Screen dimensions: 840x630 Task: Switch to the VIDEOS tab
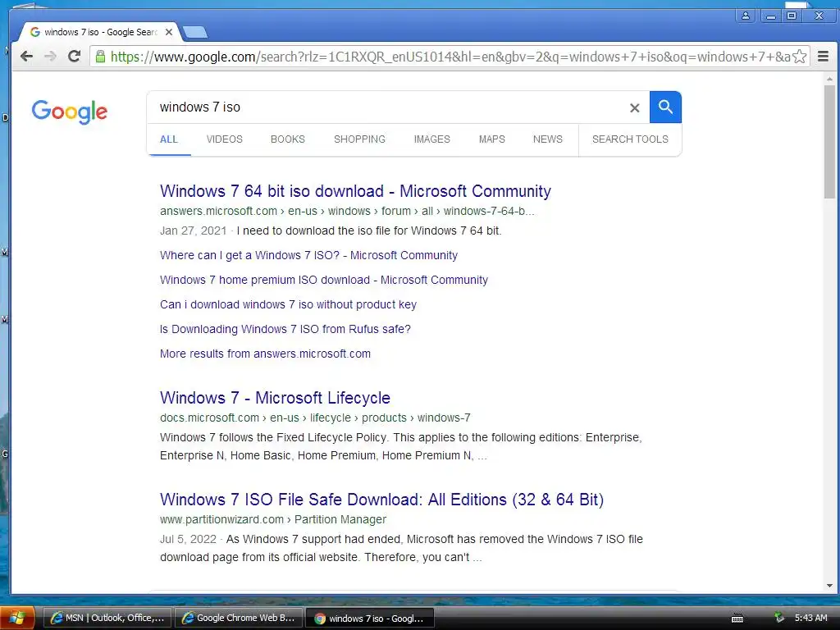pyautogui.click(x=225, y=139)
